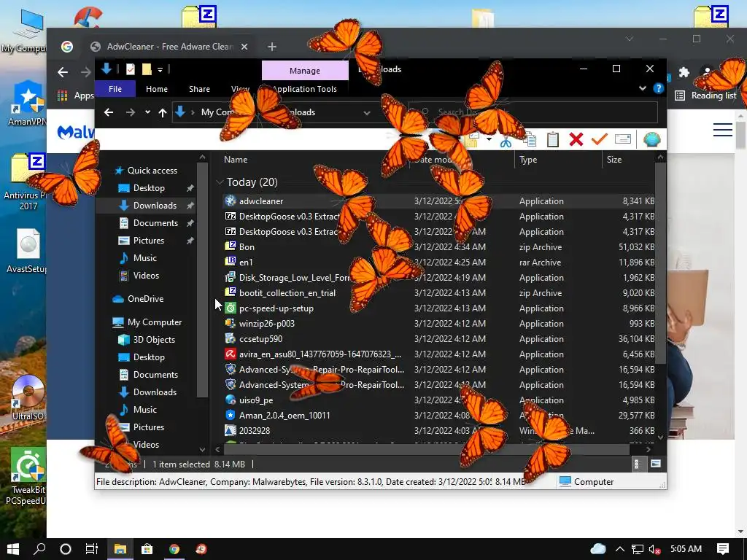Open Windows Start menu
Image resolution: width=747 pixels, height=560 pixels.
click(13, 549)
